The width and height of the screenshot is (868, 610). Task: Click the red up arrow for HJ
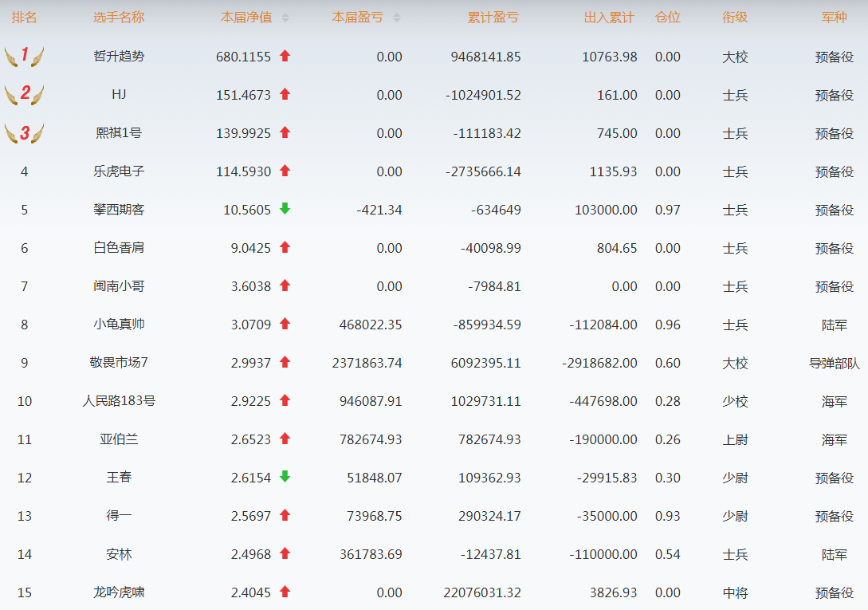285,94
